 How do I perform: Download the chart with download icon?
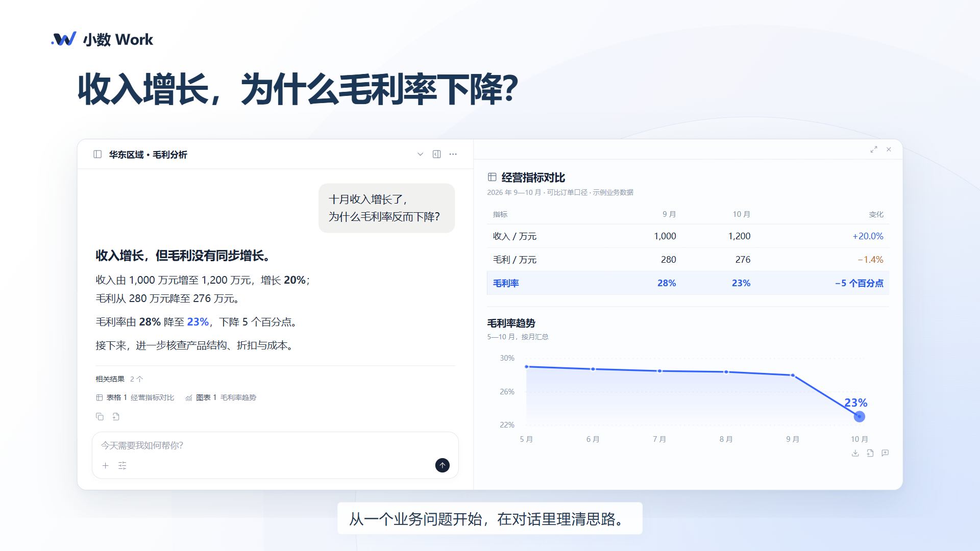(855, 453)
